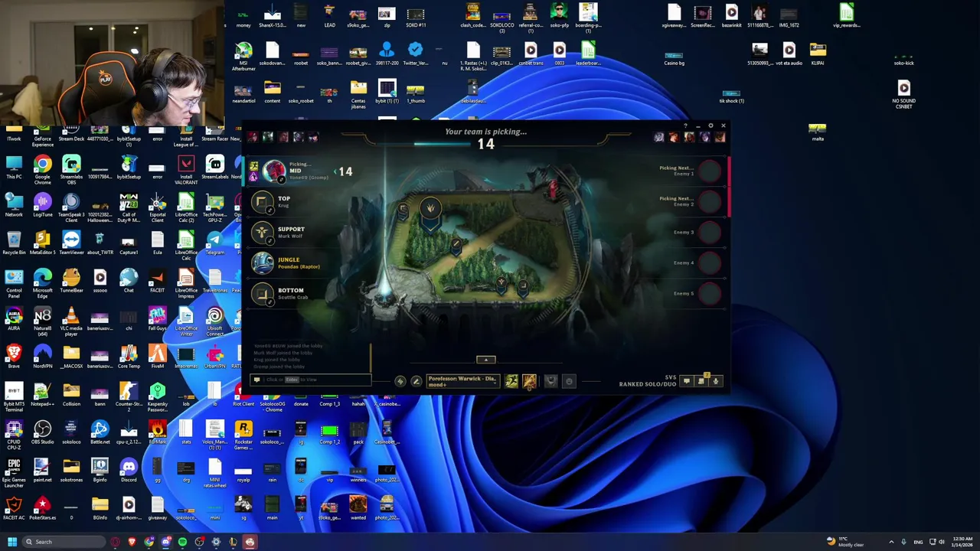Click the large jungle marker on map

pyautogui.click(x=430, y=213)
